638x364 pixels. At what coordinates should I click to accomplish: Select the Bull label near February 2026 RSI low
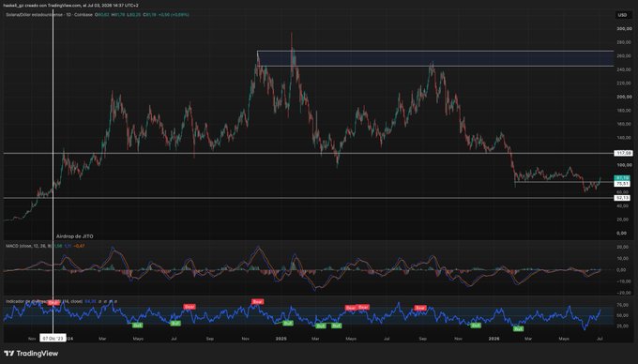518,328
